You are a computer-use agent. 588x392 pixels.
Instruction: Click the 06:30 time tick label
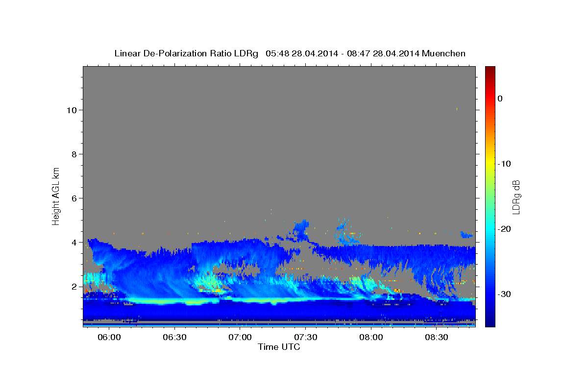175,338
